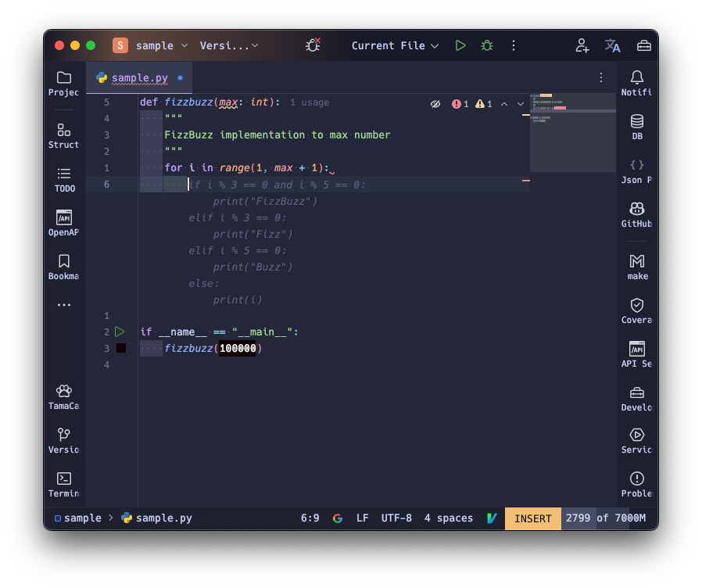Select the sample.py editor tab
The image size is (702, 588).
tap(139, 77)
